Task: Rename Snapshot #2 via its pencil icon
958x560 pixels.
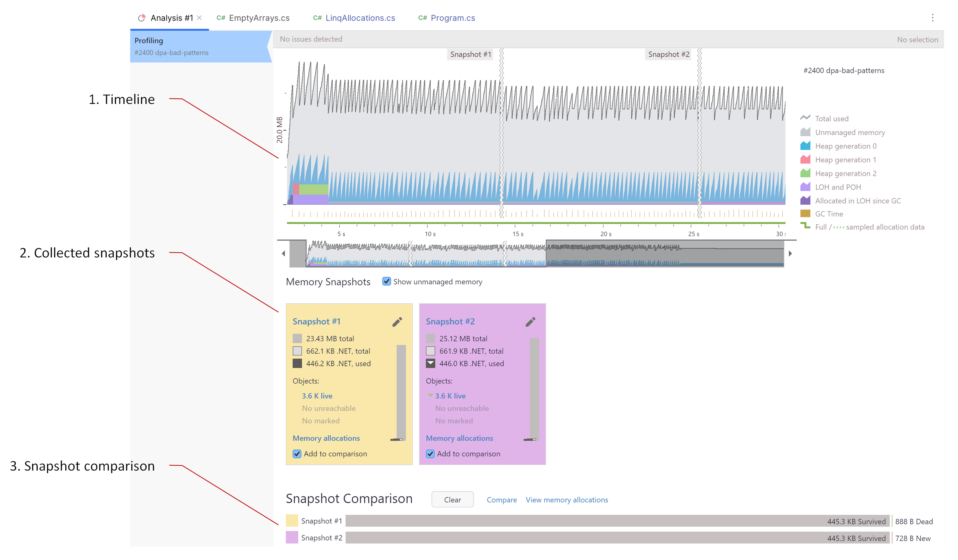Action: point(531,322)
